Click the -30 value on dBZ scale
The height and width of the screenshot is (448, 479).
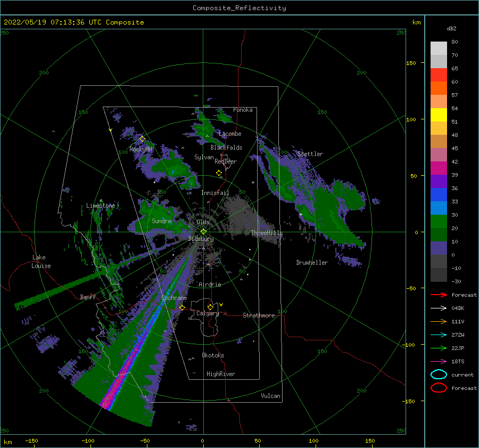click(457, 282)
